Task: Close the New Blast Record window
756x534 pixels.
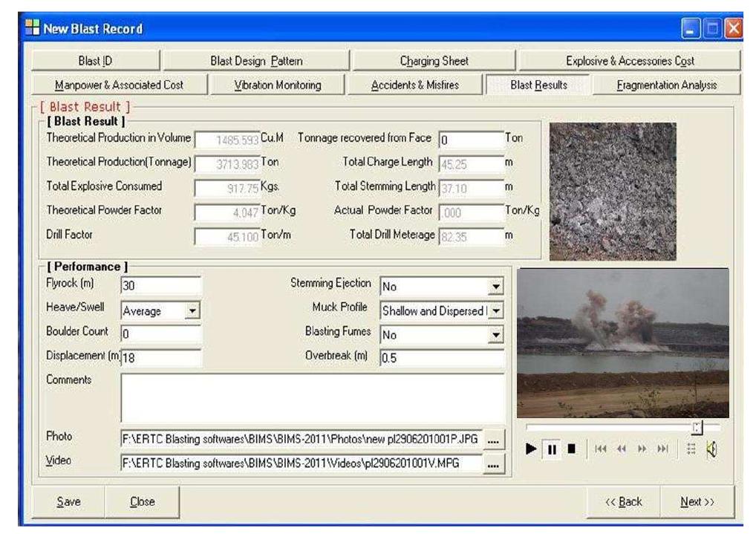Action: pyautogui.click(x=733, y=28)
